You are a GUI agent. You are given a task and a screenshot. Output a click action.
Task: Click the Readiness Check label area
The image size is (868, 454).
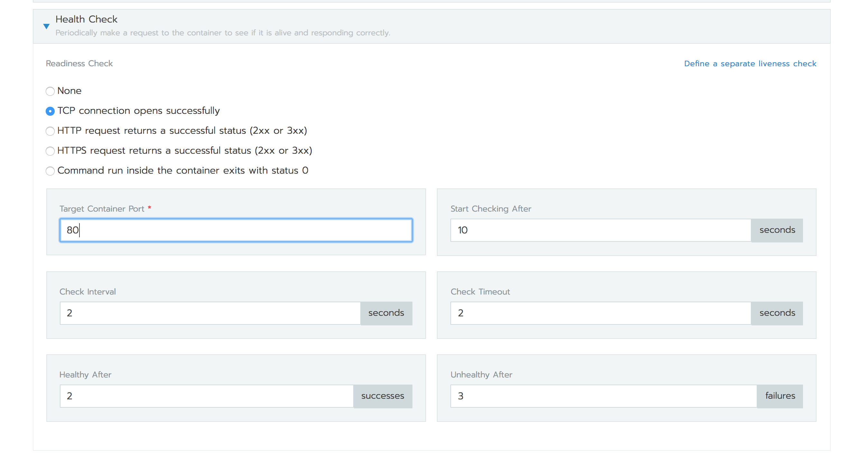point(80,63)
